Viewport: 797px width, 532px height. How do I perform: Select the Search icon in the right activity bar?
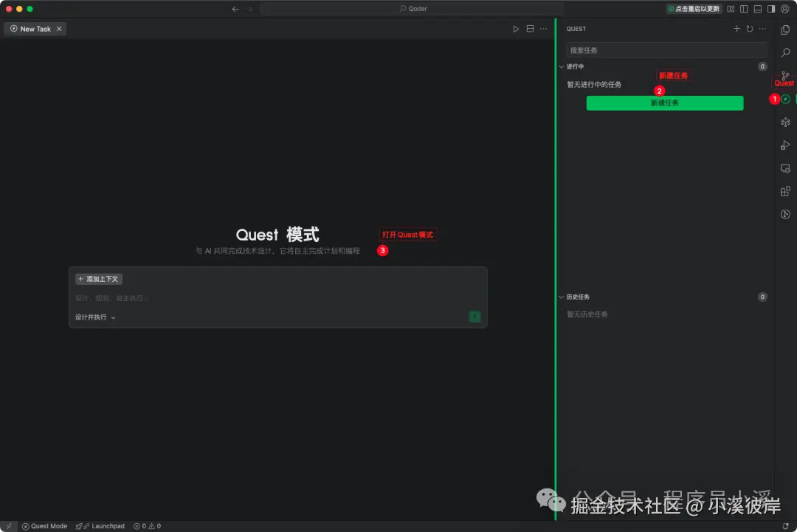click(x=785, y=52)
